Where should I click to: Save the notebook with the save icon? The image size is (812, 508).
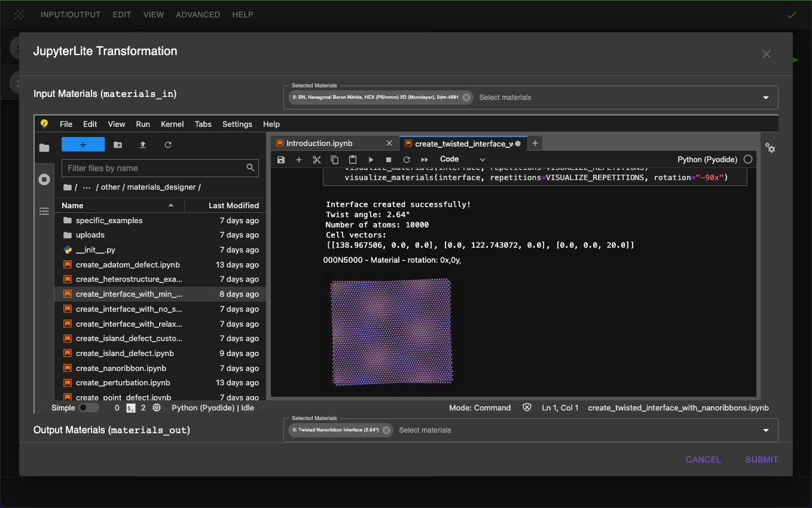281,160
